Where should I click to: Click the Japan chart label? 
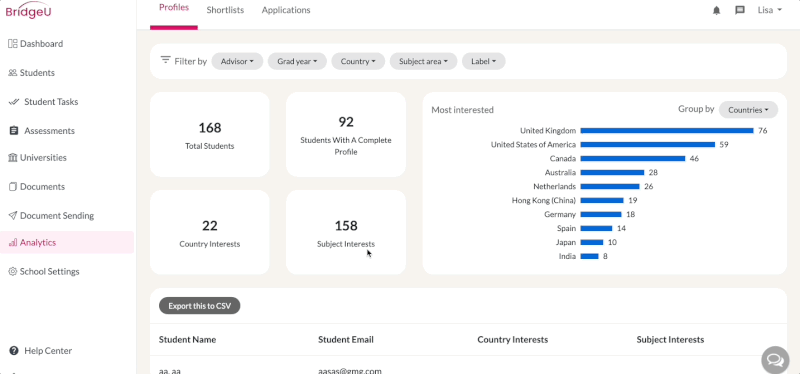coord(566,243)
